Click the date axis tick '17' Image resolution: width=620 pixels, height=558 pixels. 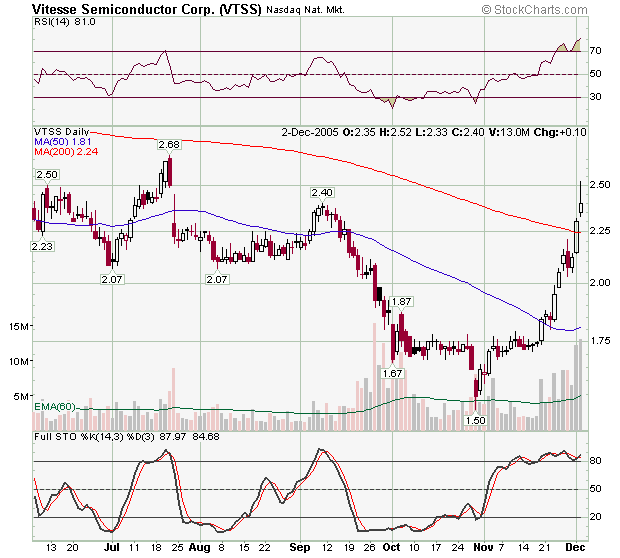click(436, 548)
